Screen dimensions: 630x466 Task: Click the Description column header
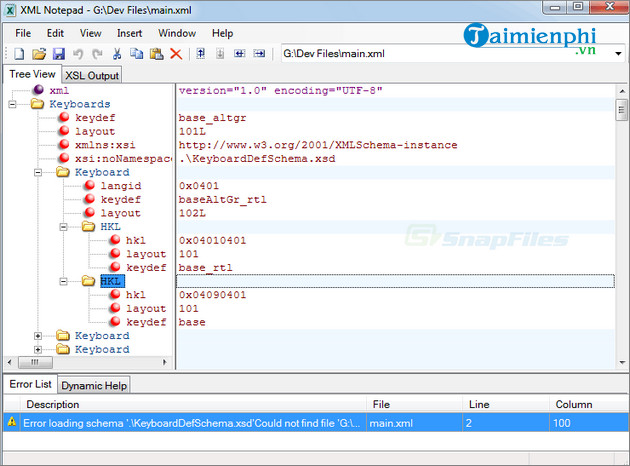point(193,404)
